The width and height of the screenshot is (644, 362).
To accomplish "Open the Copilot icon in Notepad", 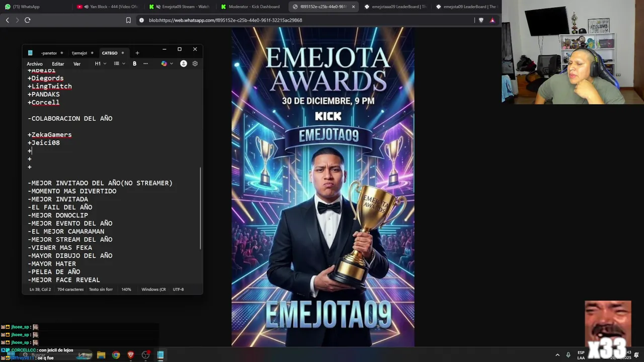I will 164,64.
